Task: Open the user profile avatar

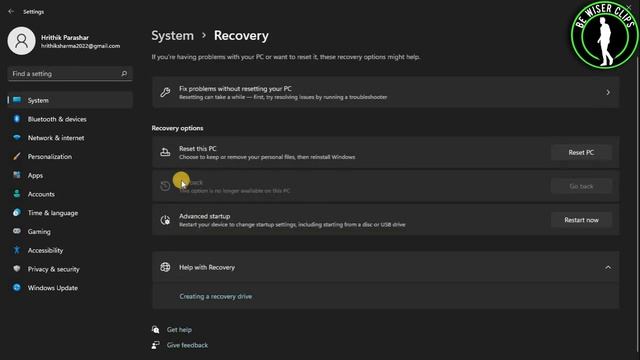Action: 21,41
